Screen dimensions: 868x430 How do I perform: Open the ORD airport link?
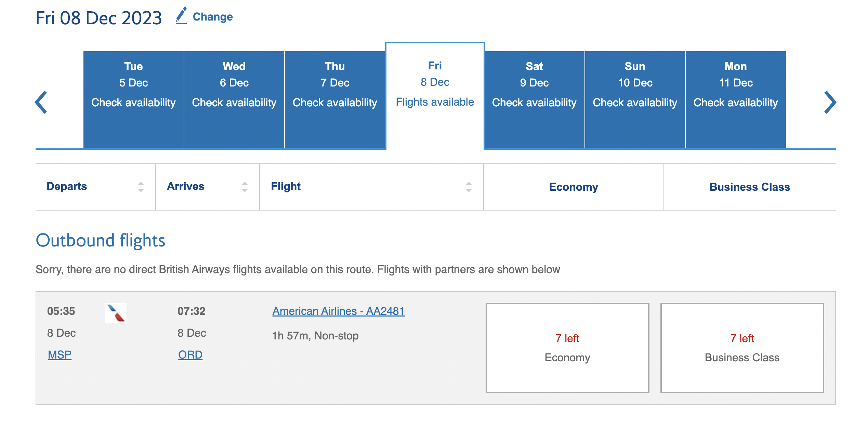click(x=189, y=355)
